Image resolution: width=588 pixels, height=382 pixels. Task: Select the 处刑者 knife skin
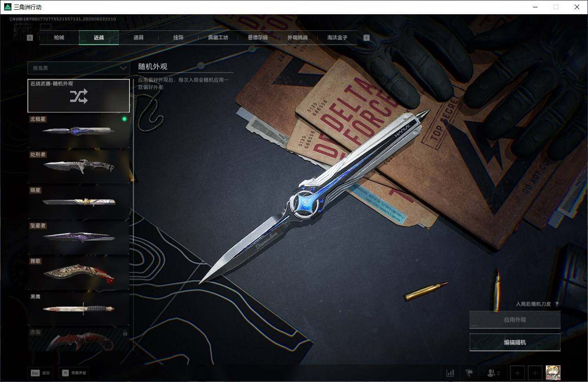coord(78,166)
